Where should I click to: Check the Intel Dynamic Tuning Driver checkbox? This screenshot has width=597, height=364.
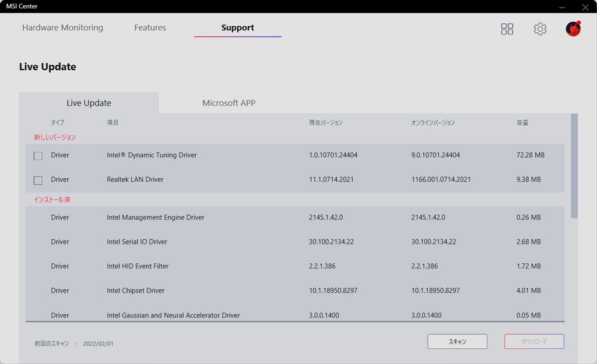pos(38,156)
